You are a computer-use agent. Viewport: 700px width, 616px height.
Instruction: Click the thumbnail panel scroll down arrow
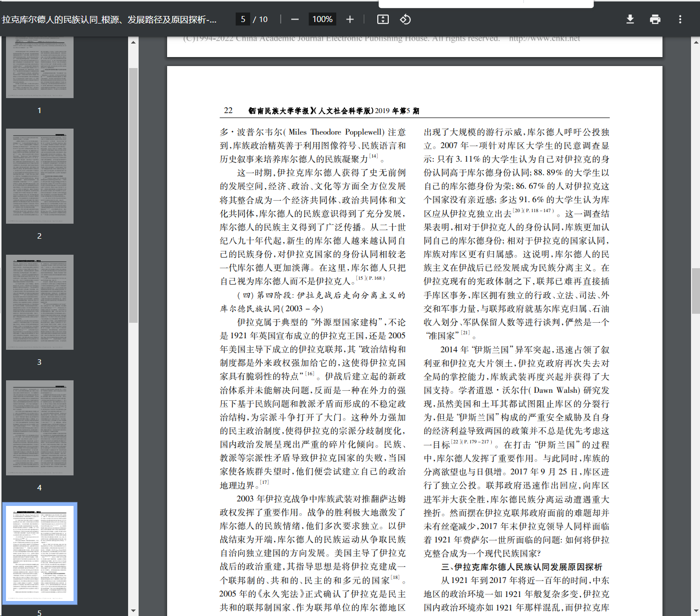[133, 610]
